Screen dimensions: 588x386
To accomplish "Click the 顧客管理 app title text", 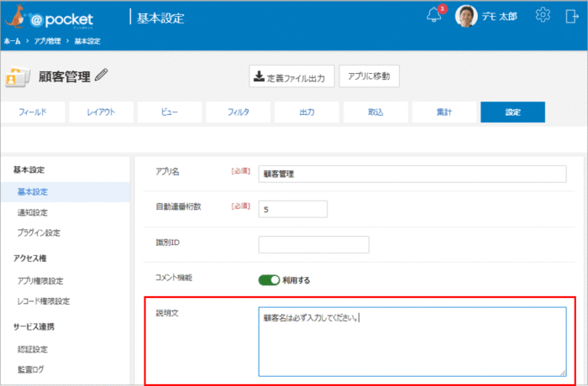I will coord(65,77).
